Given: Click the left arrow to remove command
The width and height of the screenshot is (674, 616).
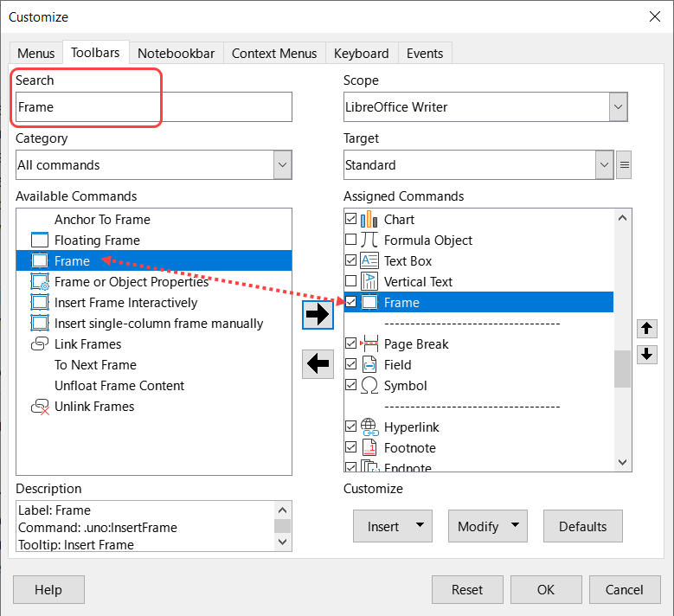Looking at the screenshot, I should click(x=318, y=364).
